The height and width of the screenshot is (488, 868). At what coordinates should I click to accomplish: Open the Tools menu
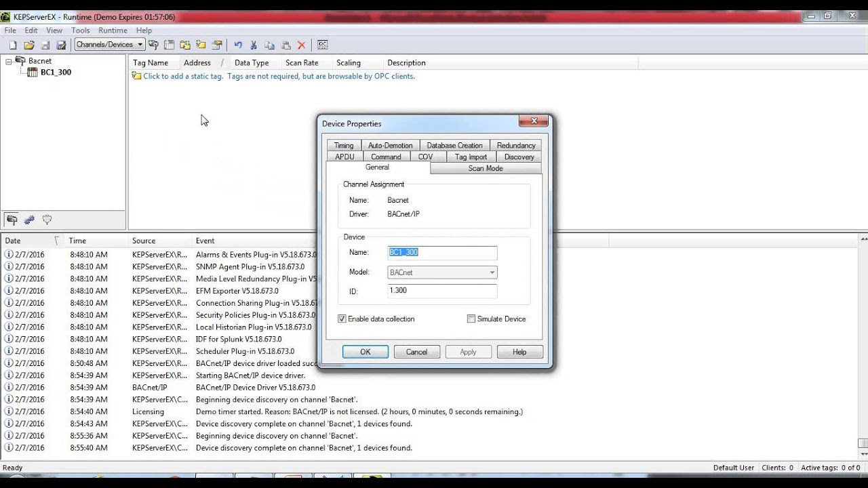click(81, 30)
